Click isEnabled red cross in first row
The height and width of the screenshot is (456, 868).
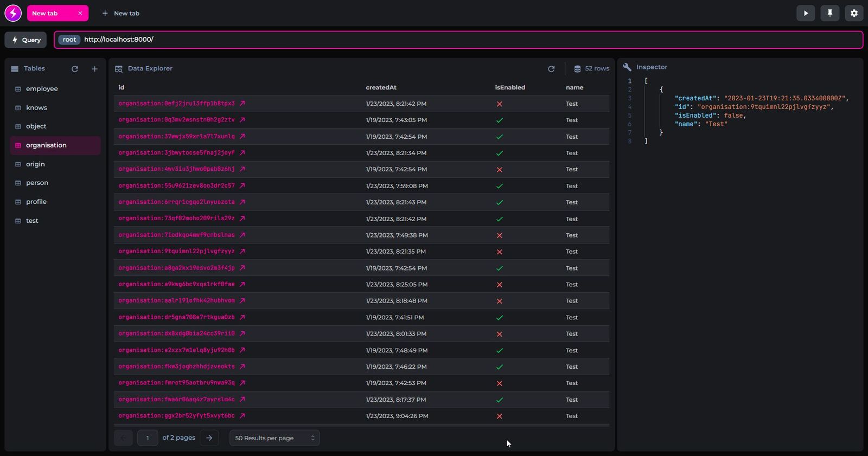[x=500, y=104]
